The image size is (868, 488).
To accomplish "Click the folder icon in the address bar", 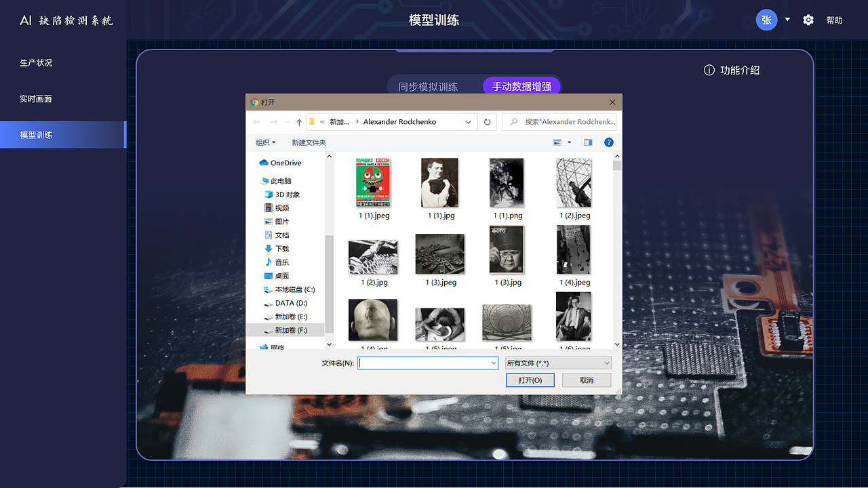I will (312, 122).
